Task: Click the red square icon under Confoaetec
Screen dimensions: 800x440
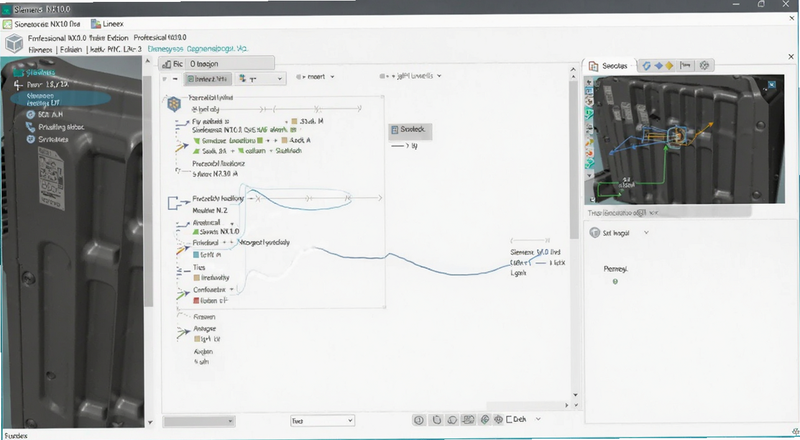Action: coord(197,301)
